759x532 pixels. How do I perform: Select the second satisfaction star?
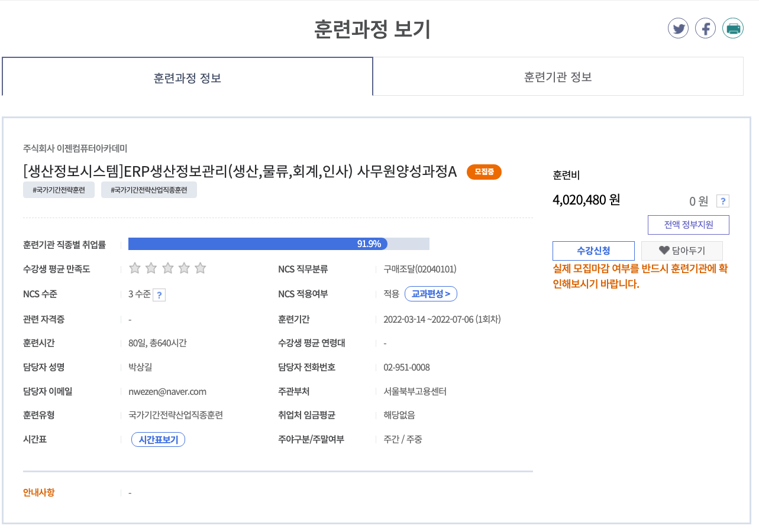tap(151, 268)
